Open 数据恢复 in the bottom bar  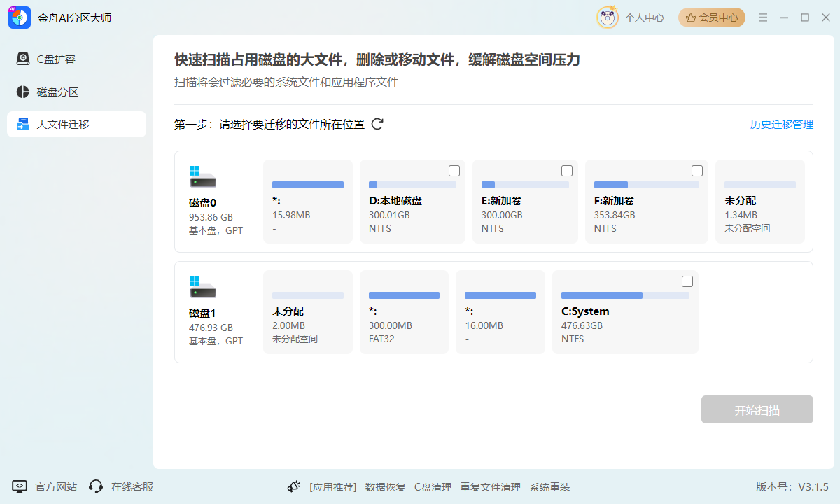tap(386, 486)
